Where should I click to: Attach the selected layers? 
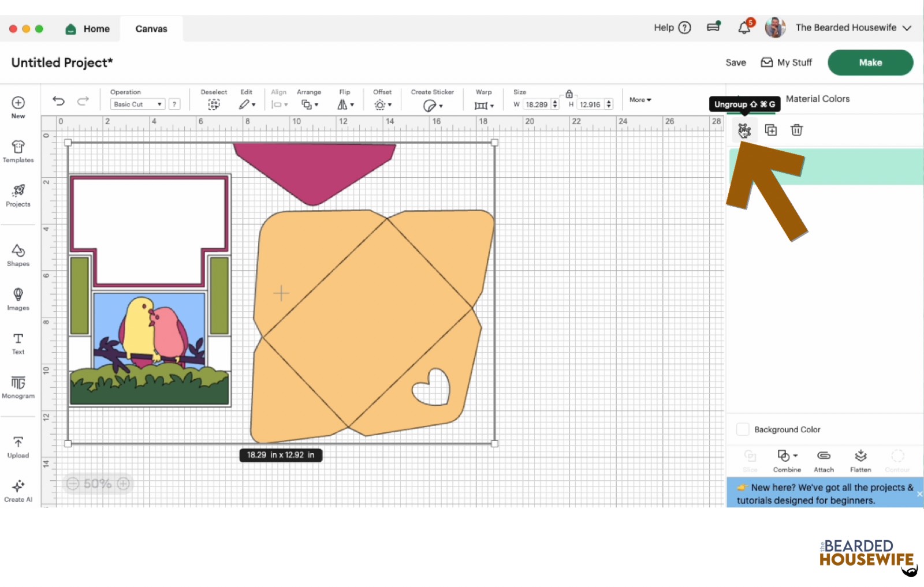tap(824, 460)
